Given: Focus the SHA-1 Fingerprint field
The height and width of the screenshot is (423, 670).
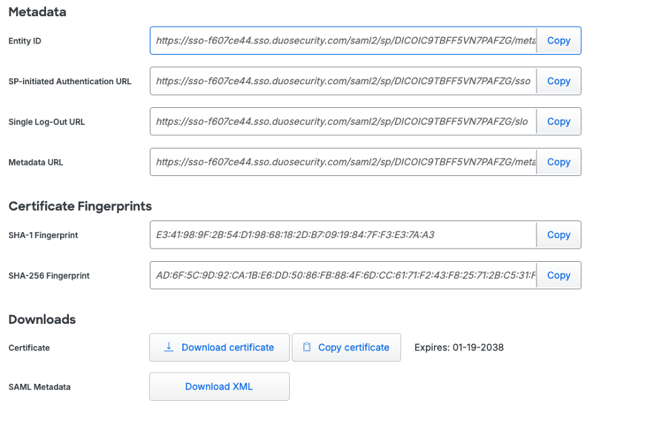Looking at the screenshot, I should pos(344,235).
